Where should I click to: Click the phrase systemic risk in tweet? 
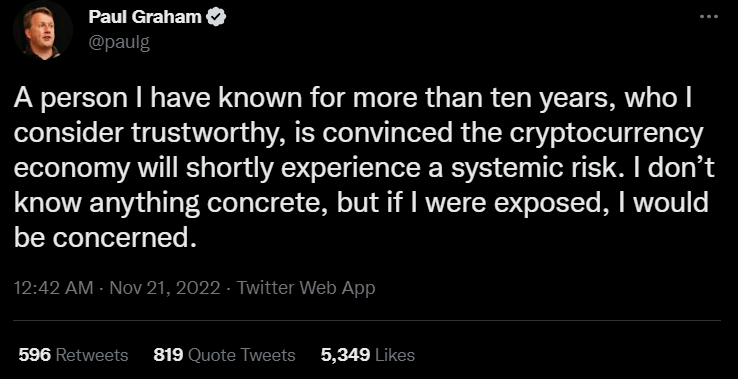click(529, 169)
